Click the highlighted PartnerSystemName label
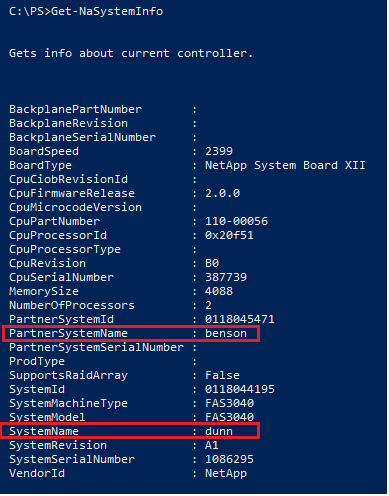The width and height of the screenshot is (389, 496). 68,333
